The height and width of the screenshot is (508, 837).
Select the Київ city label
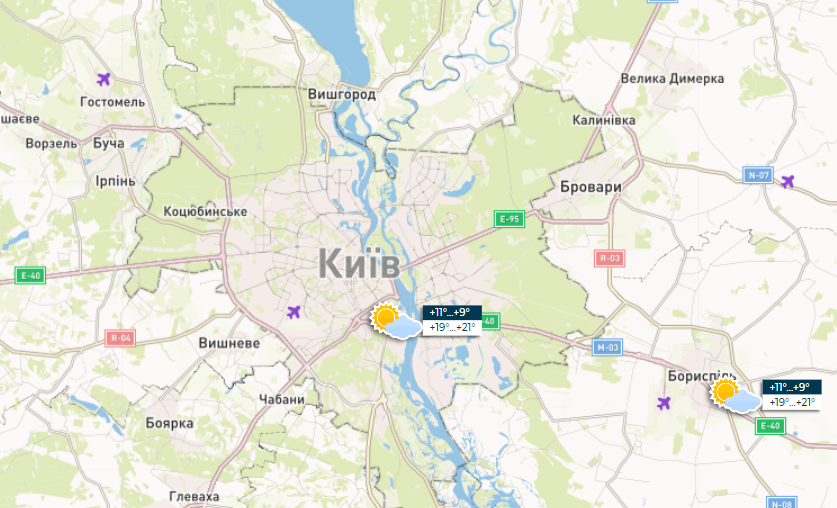click(359, 264)
